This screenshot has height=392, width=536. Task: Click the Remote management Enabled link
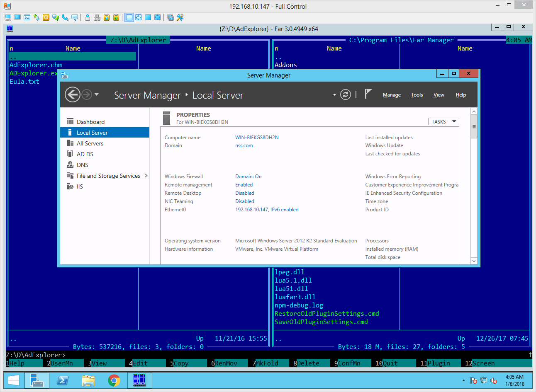244,185
